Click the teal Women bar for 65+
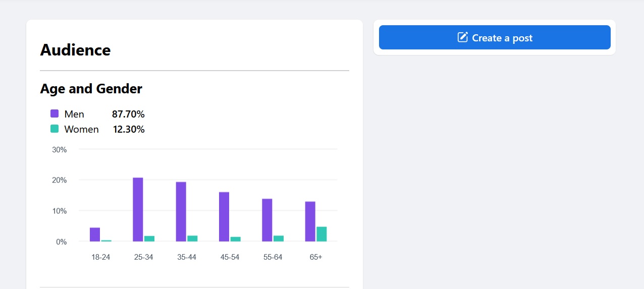The height and width of the screenshot is (289, 644). pyautogui.click(x=321, y=234)
